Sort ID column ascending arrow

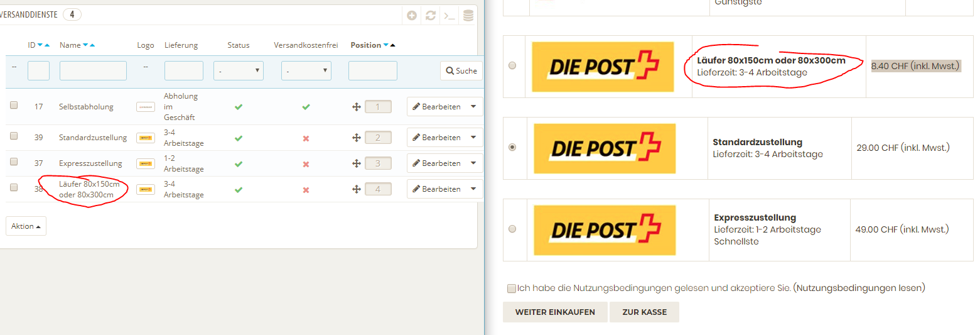click(x=47, y=45)
